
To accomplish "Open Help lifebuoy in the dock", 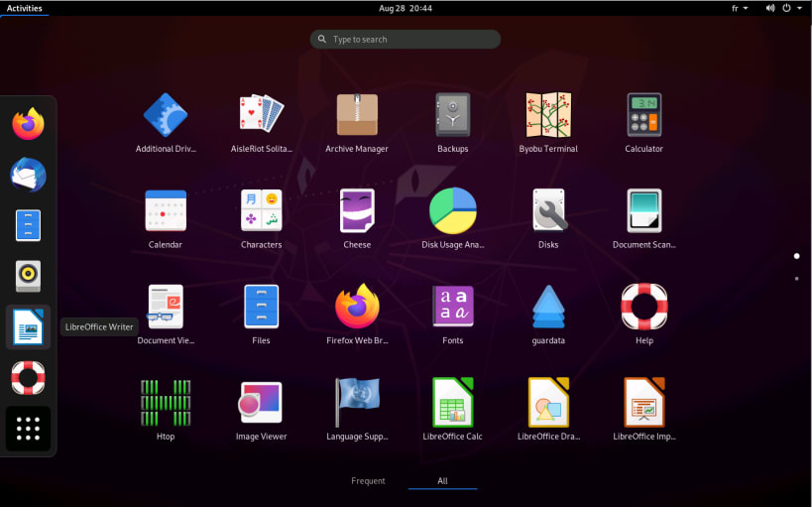I will coord(28,377).
